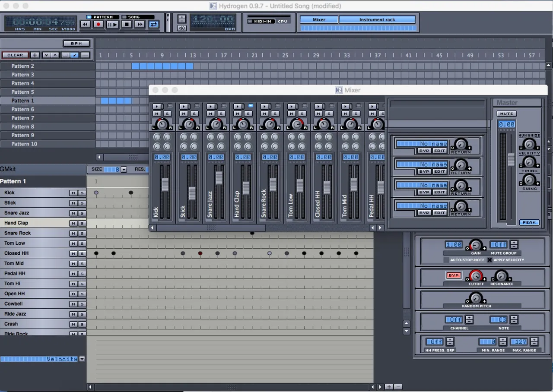Image resolution: width=553 pixels, height=392 pixels.
Task: Mute the Master output
Action: click(506, 114)
